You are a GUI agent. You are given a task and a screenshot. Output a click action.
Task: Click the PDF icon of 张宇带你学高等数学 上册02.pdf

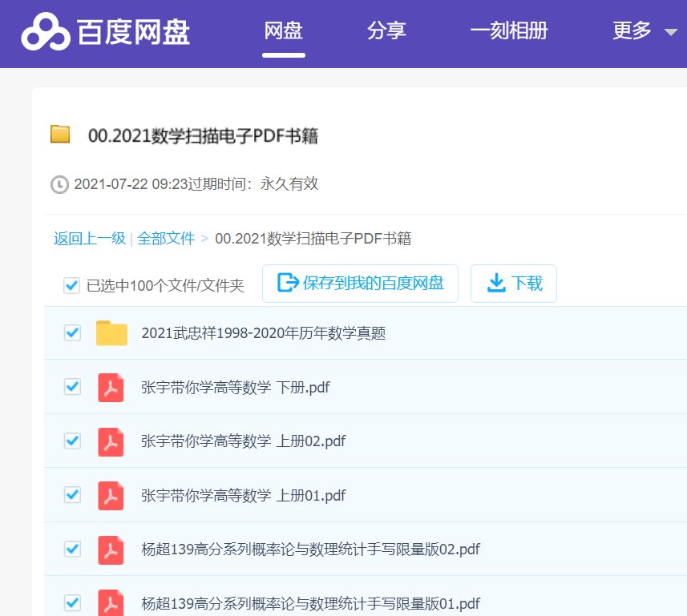point(111,441)
